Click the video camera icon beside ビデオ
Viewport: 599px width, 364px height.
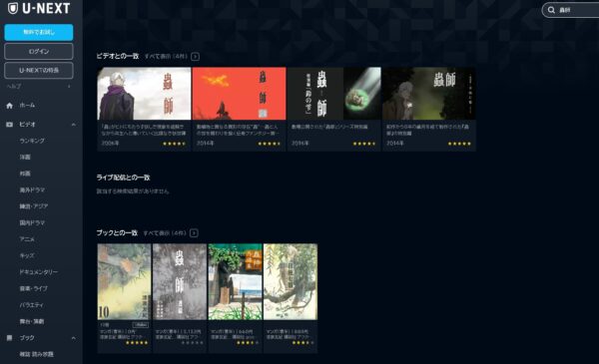[10, 125]
